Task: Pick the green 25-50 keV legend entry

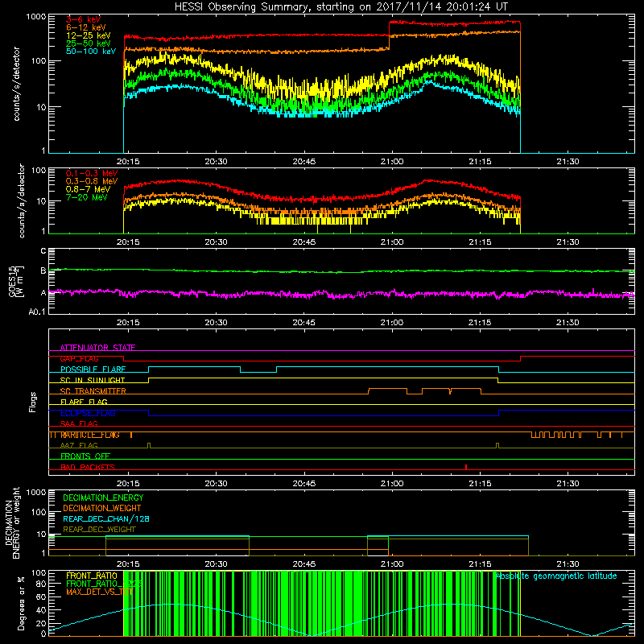Action: click(89, 43)
